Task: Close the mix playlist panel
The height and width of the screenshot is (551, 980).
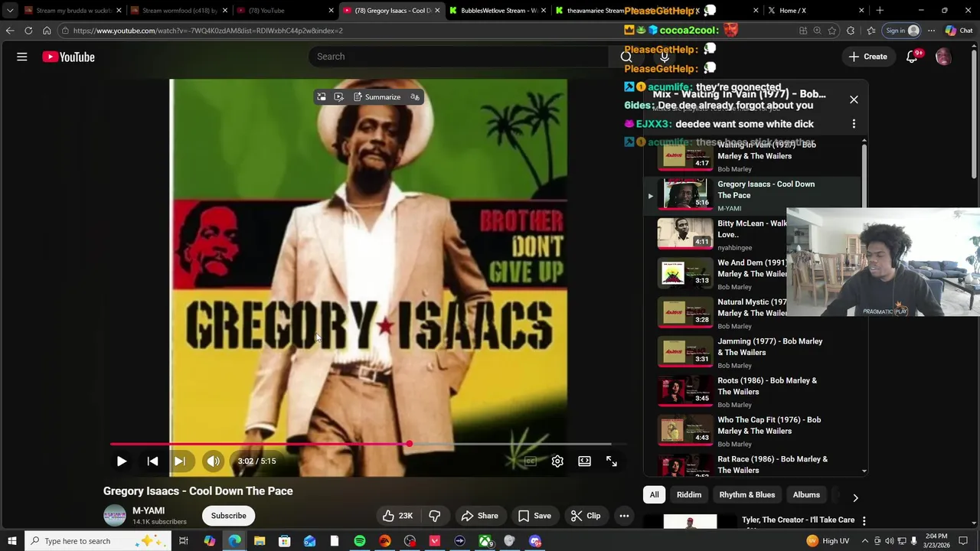Action: coord(854,99)
